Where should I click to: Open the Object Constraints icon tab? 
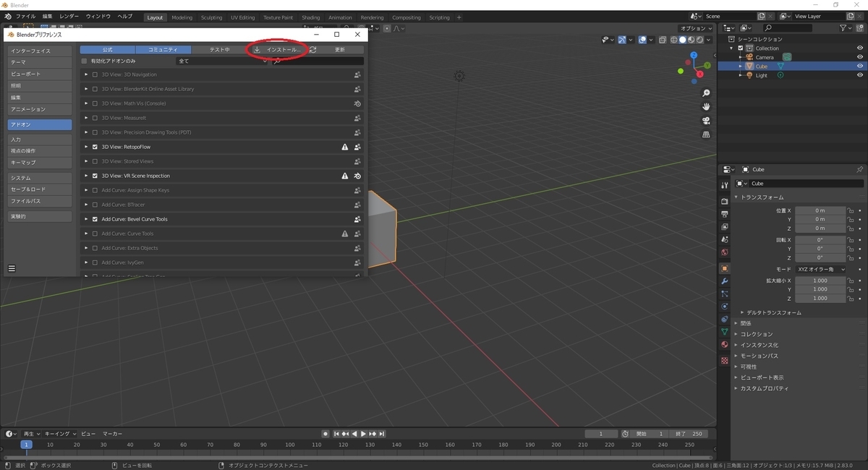(725, 319)
